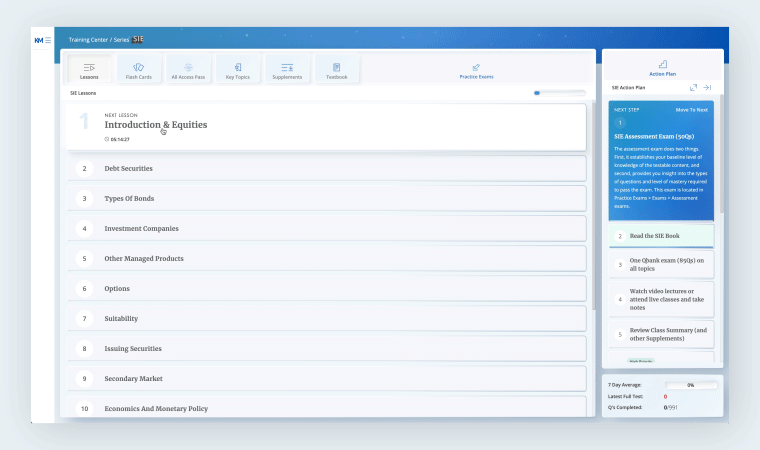
Task: Open the Introduction & Equities lesson
Action: point(156,125)
